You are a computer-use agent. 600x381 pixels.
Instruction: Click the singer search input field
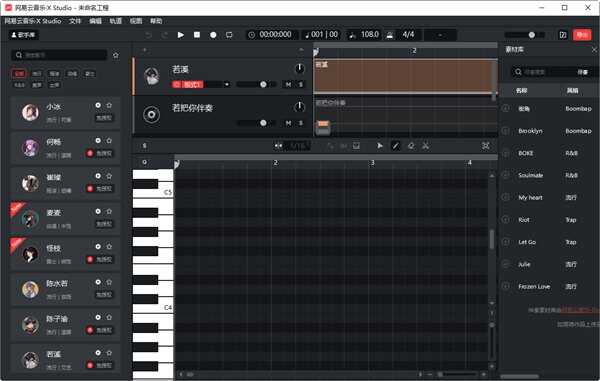tap(59, 55)
